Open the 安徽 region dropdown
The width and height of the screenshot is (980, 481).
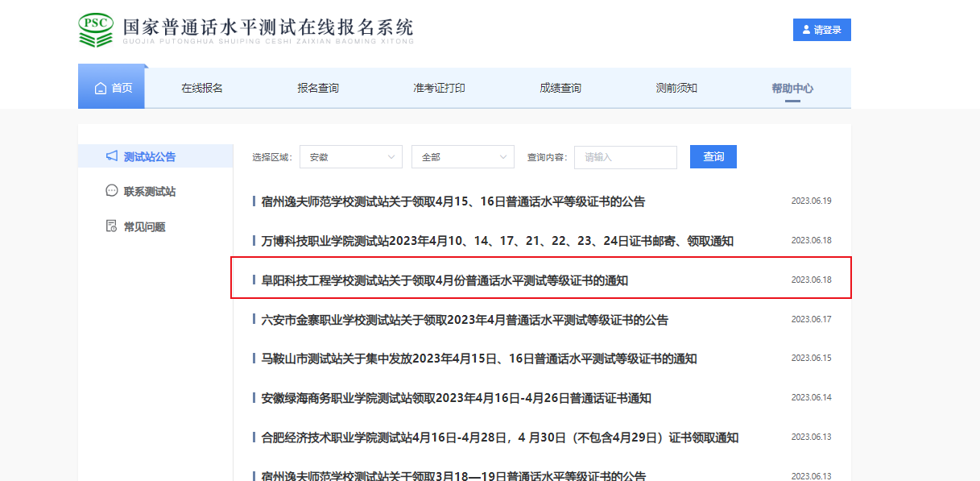coord(350,157)
